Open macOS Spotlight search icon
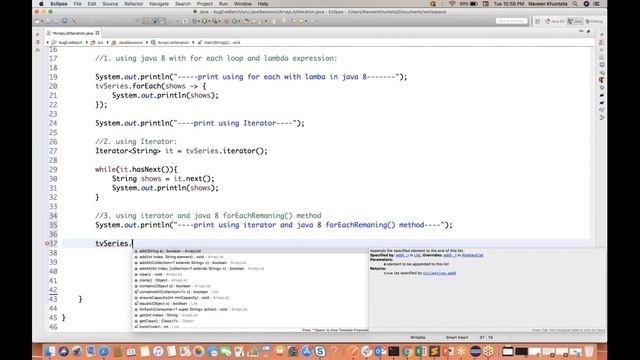Screen dimensions: 640x360 coord(575,4)
